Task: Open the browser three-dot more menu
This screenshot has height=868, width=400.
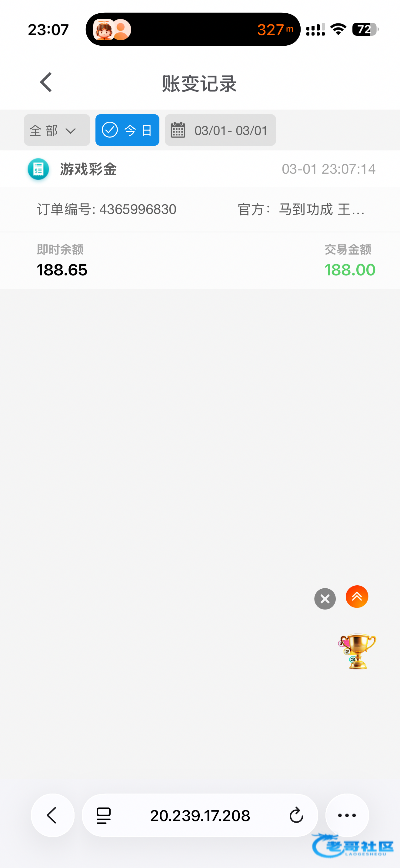Action: coord(347,815)
